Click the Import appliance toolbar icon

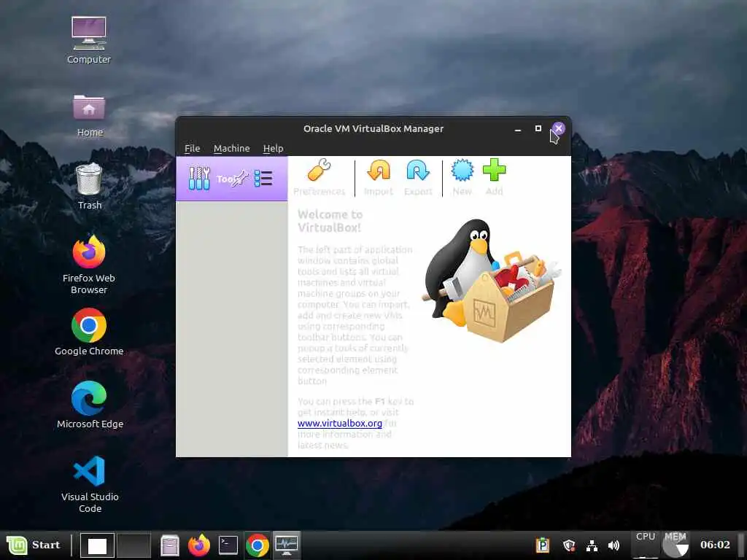pyautogui.click(x=379, y=177)
